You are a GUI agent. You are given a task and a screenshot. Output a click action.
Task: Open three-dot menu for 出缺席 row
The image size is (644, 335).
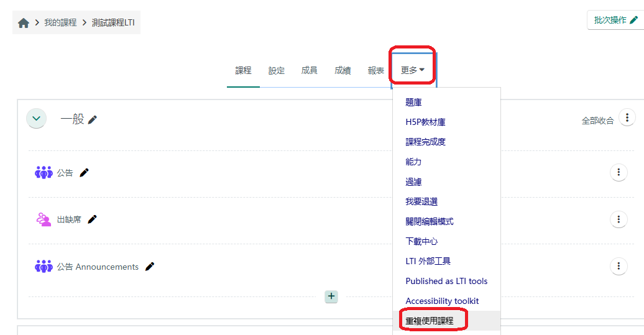[619, 219]
